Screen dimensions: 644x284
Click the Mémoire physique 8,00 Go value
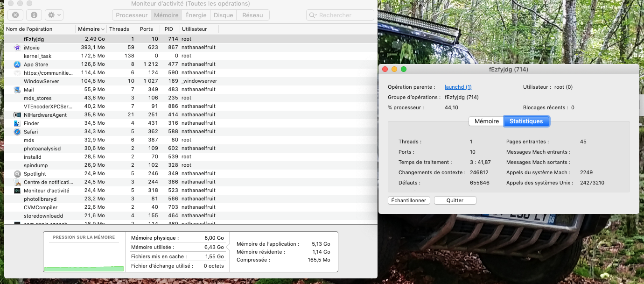coord(215,238)
